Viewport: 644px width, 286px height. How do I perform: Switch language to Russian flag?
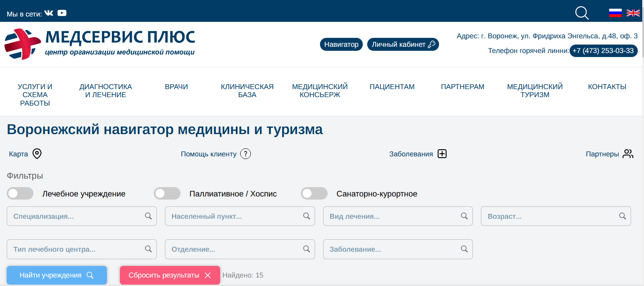[615, 13]
